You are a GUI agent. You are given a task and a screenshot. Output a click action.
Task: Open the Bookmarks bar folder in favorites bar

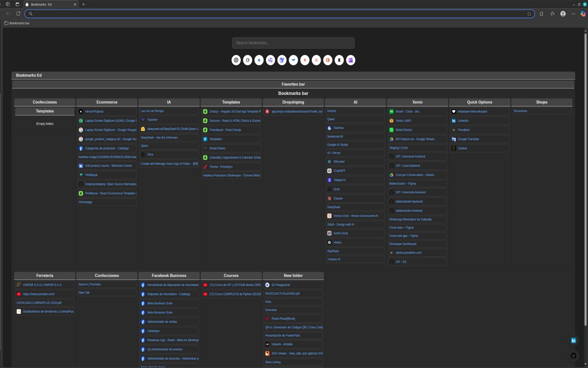[x=17, y=23]
